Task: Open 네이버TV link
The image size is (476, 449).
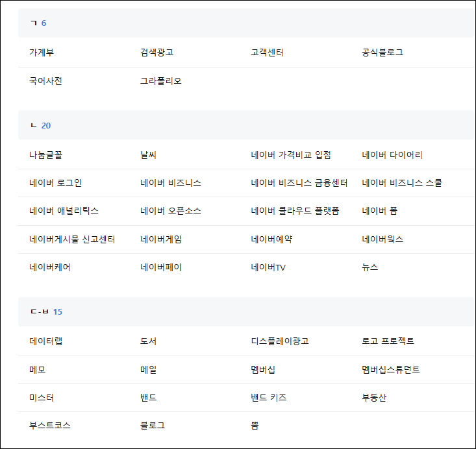Action: coord(268,267)
